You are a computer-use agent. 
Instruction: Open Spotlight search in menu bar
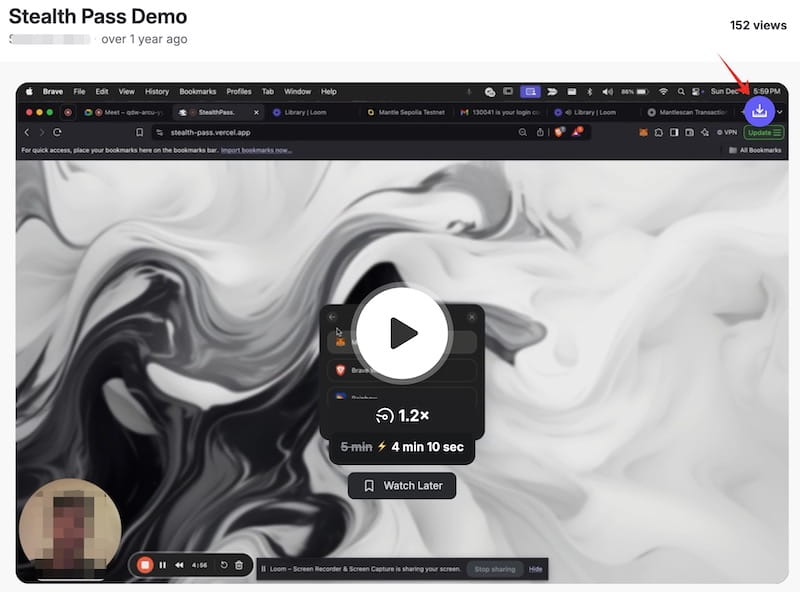pyautogui.click(x=681, y=92)
